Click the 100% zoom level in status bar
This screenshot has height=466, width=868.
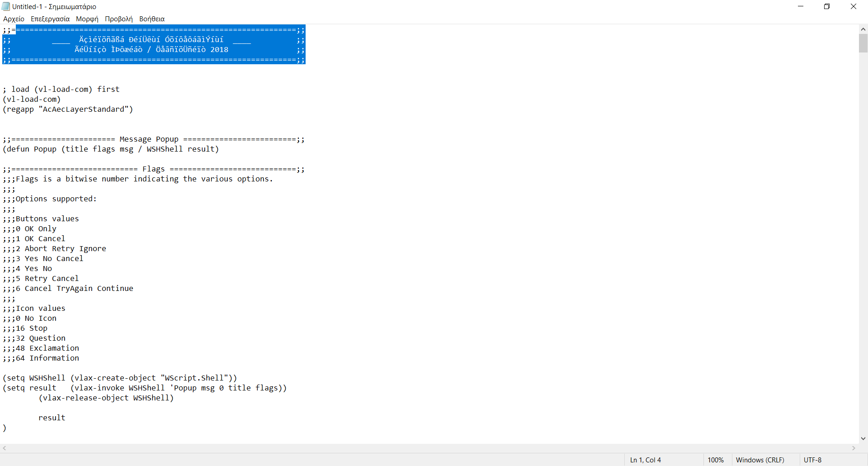tap(716, 460)
